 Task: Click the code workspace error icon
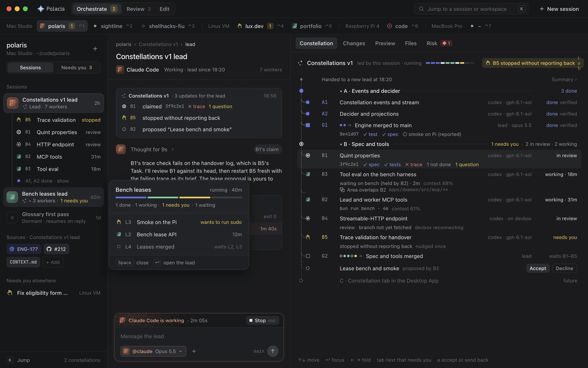[389, 26]
